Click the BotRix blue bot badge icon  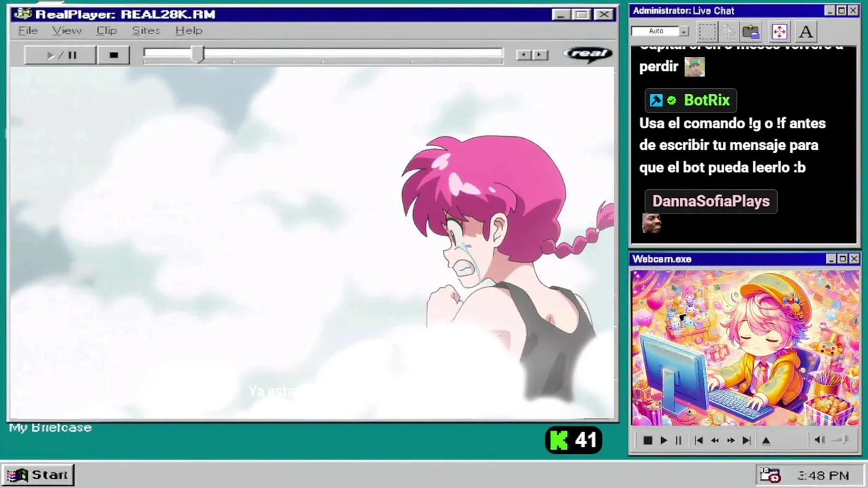coord(656,100)
